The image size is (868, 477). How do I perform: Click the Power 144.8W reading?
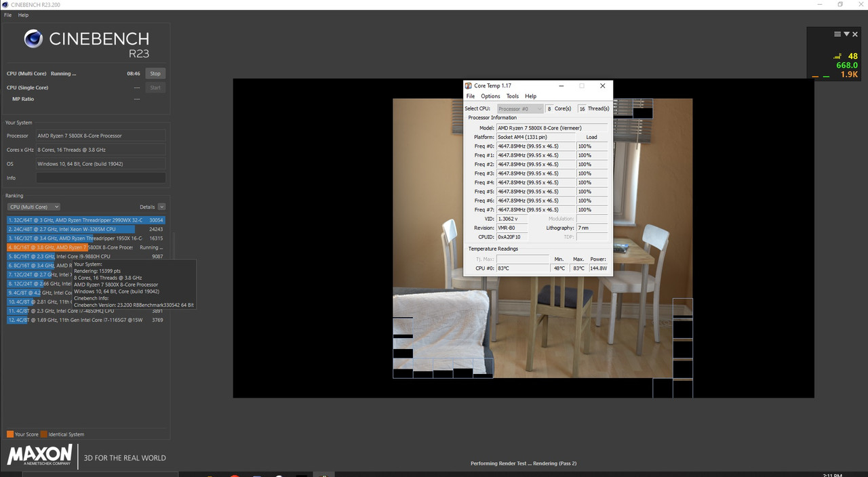tap(598, 268)
